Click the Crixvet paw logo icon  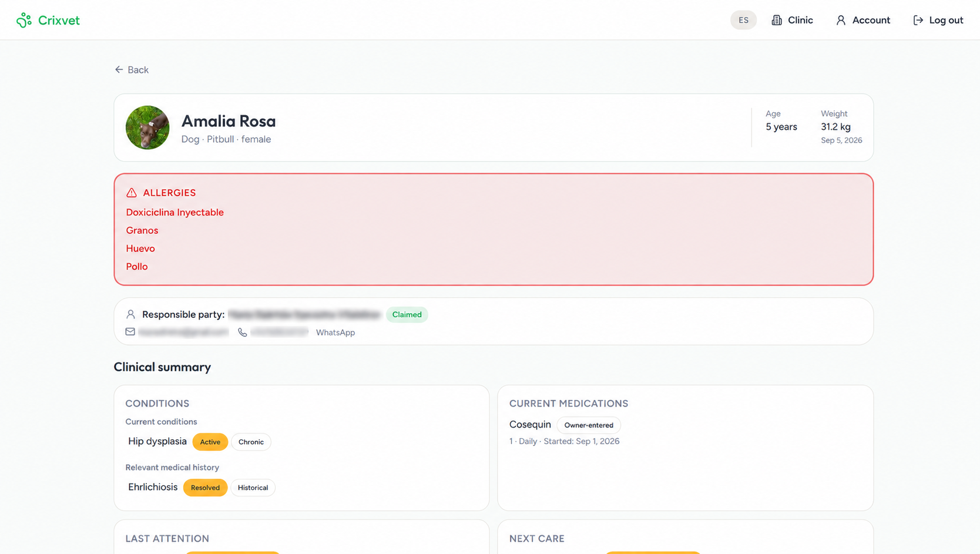24,20
